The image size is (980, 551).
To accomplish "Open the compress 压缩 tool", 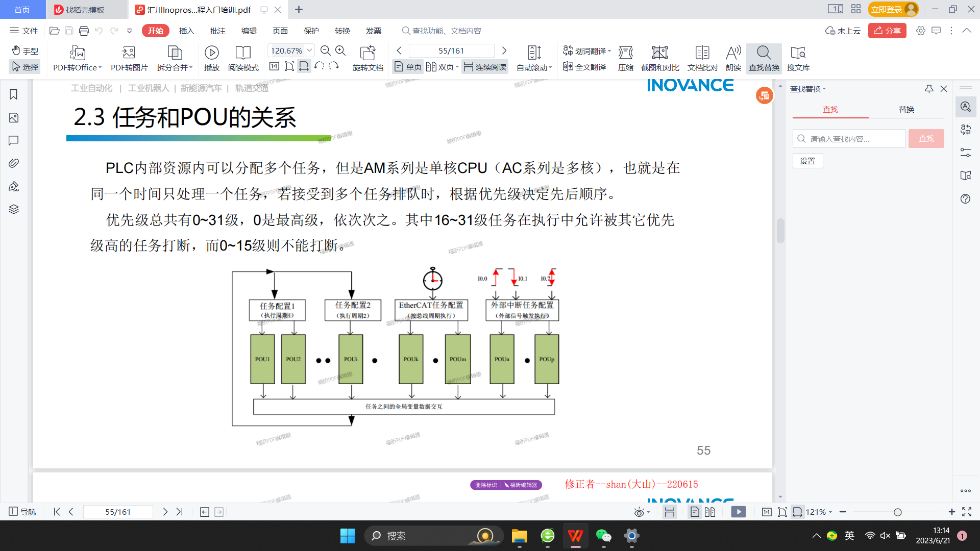I will pyautogui.click(x=625, y=59).
